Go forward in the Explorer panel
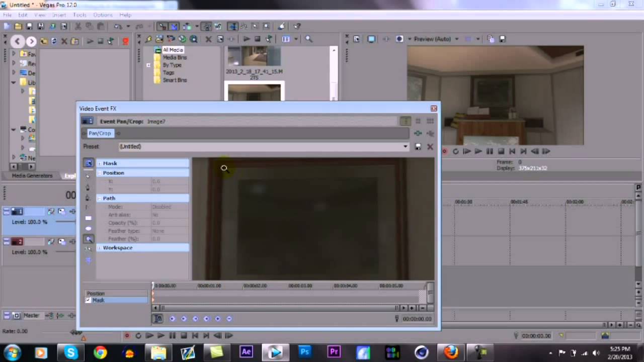This screenshot has height=362, width=644. 31,41
